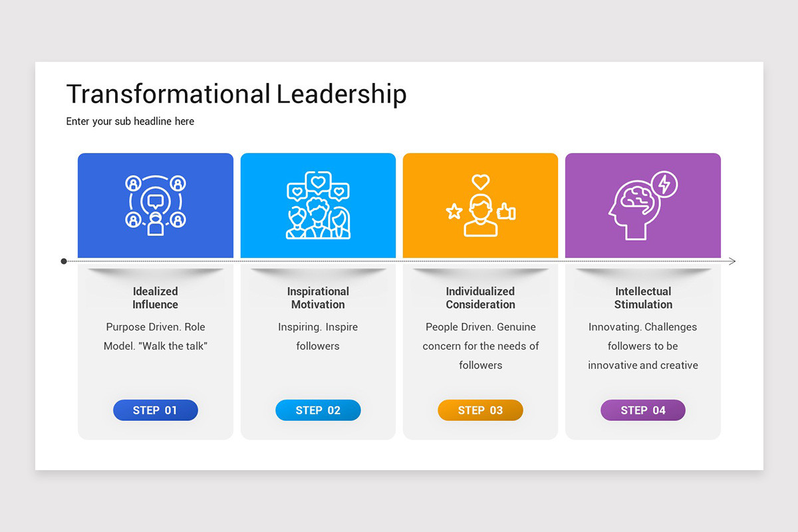798x532 pixels.
Task: Click the timeline start dot marker
Action: [x=64, y=261]
